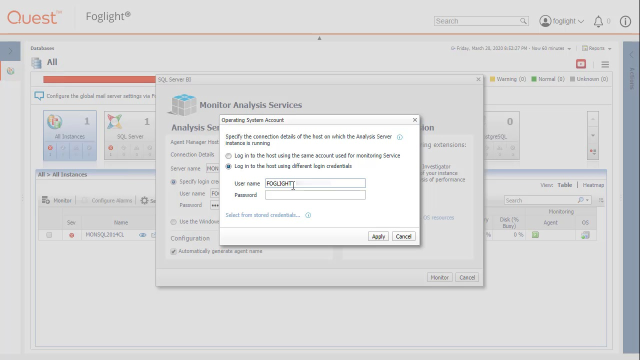Switch to Heatmap view
This screenshot has width=640, height=360.
coord(593,185)
